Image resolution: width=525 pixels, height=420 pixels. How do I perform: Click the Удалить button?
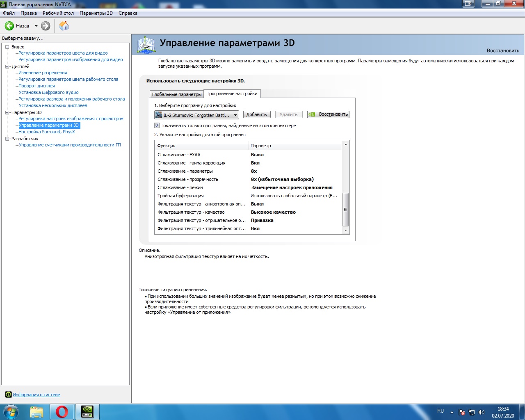click(289, 114)
